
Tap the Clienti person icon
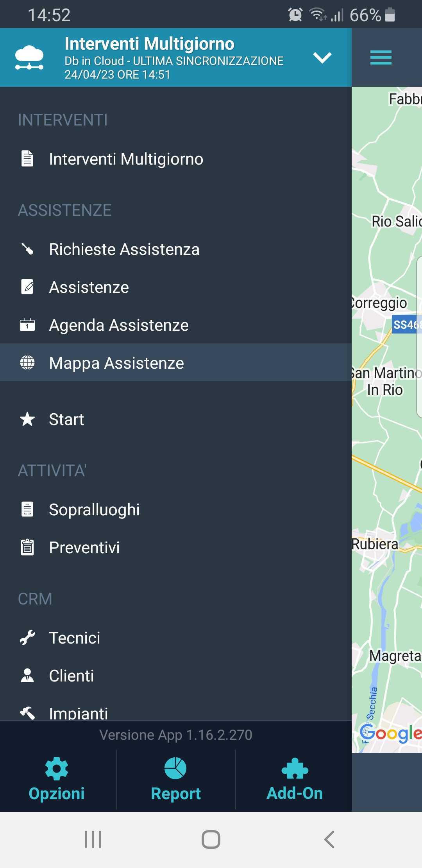[27, 676]
